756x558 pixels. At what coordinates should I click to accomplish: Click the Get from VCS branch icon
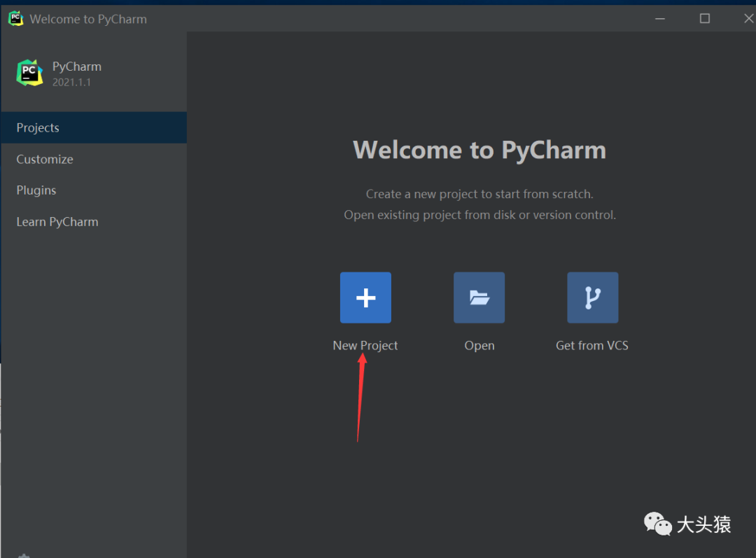(593, 298)
